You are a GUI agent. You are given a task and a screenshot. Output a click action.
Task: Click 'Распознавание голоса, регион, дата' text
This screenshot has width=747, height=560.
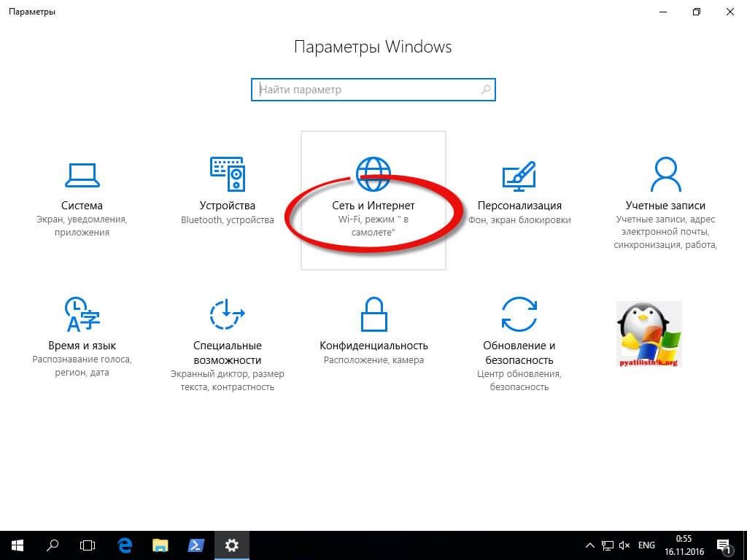(82, 366)
